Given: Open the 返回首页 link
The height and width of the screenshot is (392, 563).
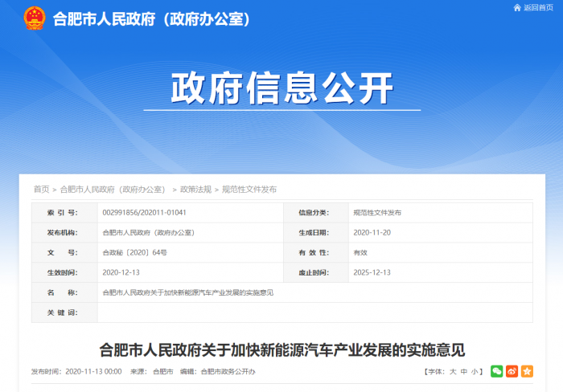Looking at the screenshot, I should point(538,7).
